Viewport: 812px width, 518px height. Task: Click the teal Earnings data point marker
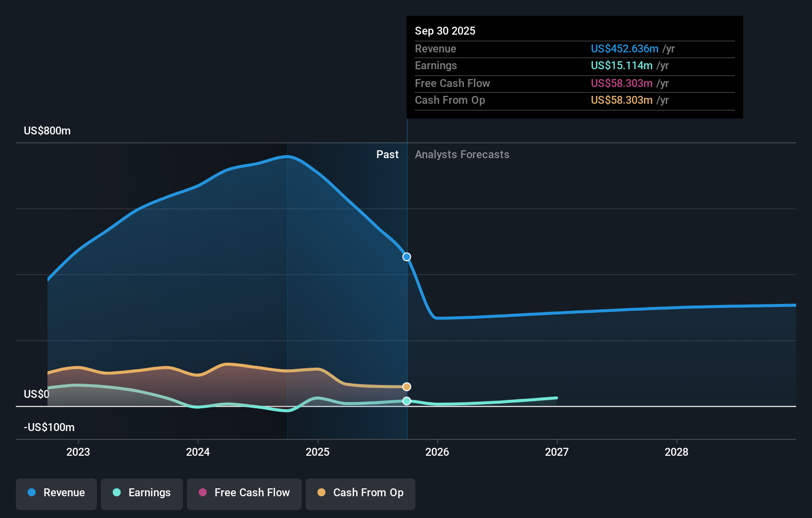coord(406,401)
